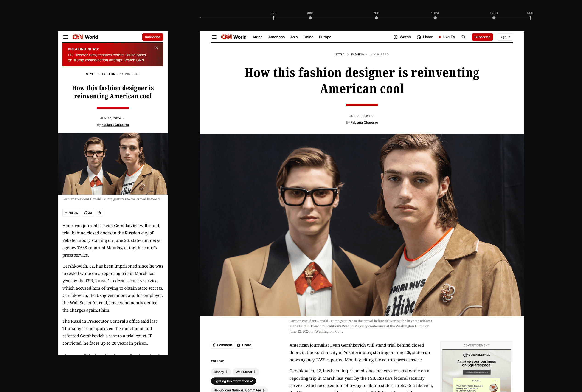Open the share icon on the mobile view
This screenshot has height=392, width=582.
(x=99, y=212)
